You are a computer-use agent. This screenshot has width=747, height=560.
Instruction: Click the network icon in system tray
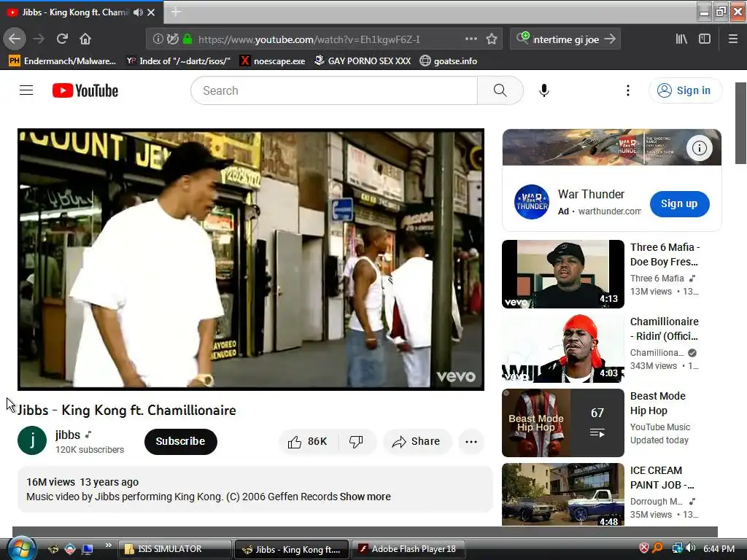[x=676, y=548]
